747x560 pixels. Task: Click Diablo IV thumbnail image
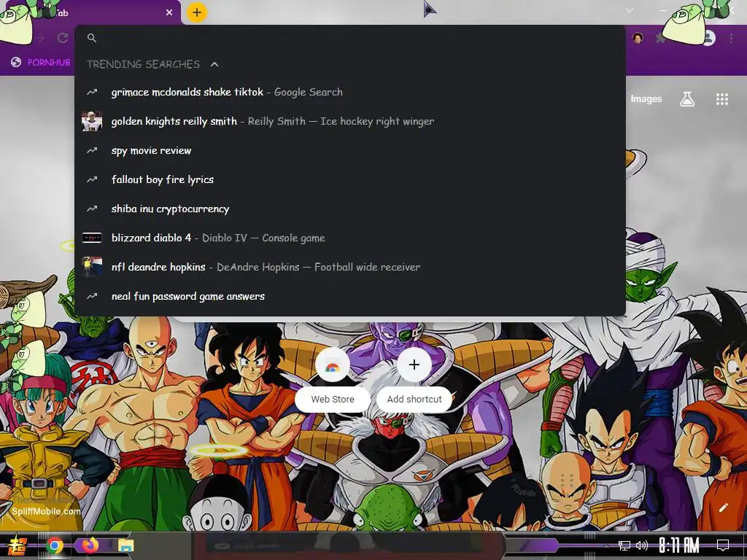[92, 238]
